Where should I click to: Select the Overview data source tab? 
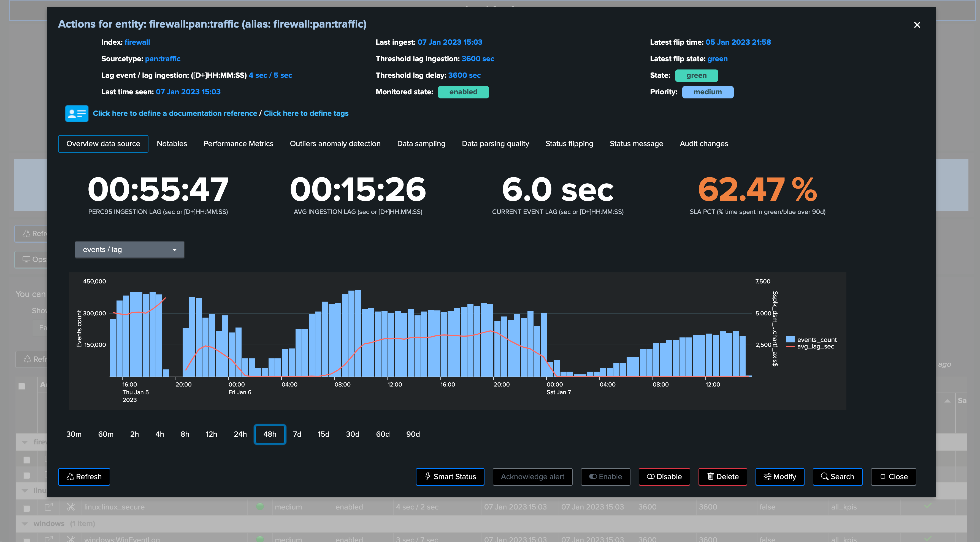coord(103,144)
